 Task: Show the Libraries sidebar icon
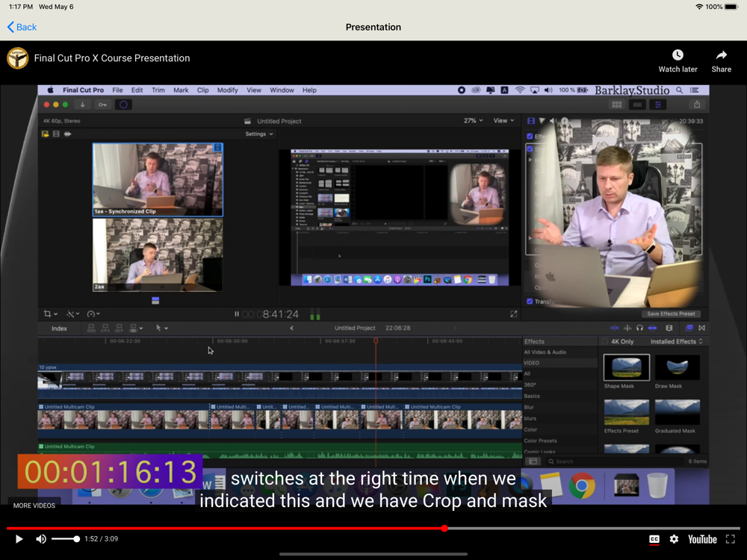coord(46,134)
